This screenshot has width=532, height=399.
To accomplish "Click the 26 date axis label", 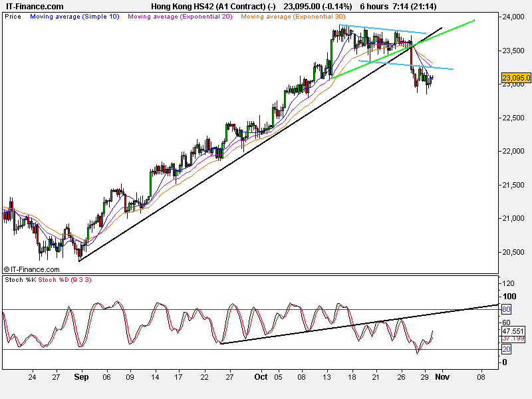I will click(402, 377).
